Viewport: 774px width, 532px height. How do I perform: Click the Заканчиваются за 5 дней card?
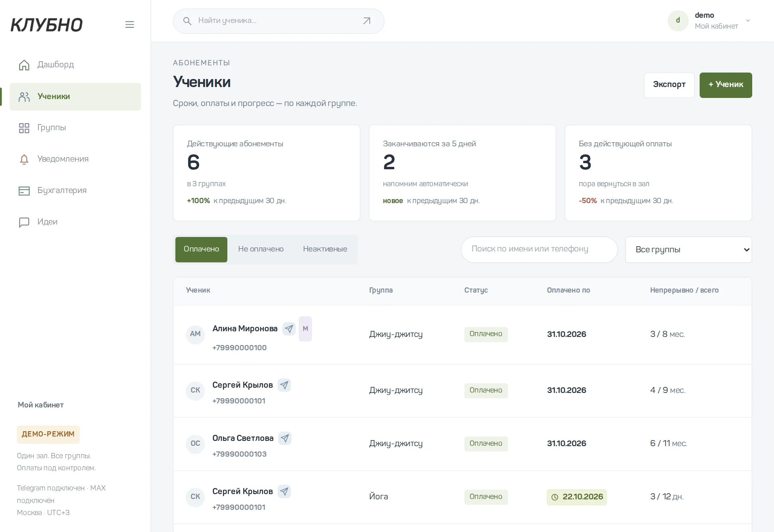(x=462, y=173)
